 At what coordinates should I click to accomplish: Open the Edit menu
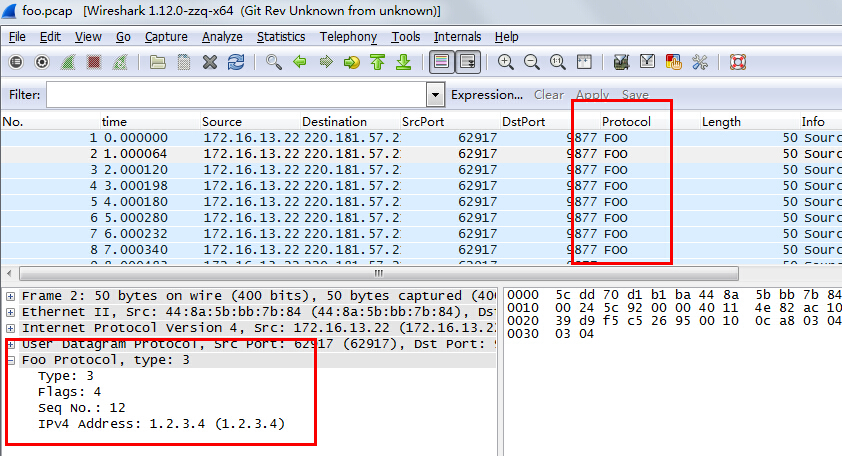coord(50,37)
